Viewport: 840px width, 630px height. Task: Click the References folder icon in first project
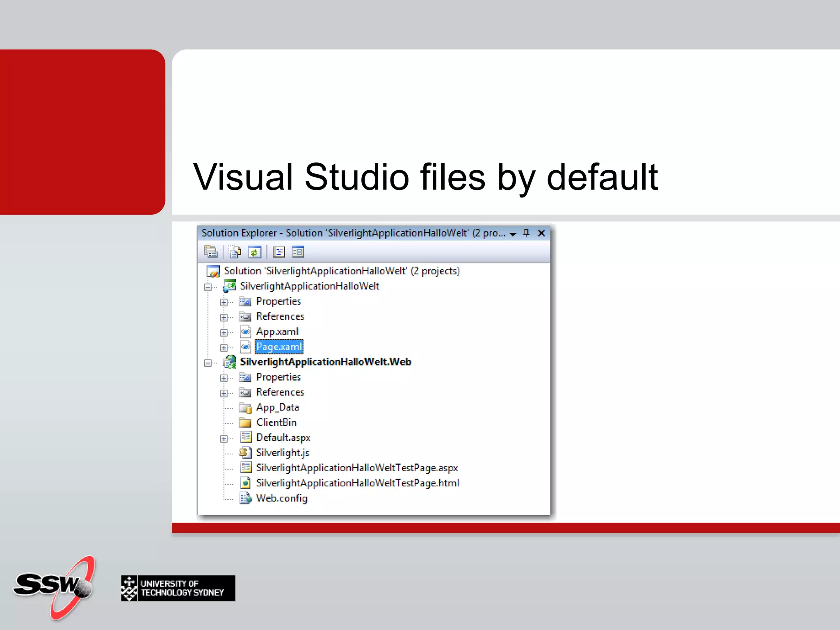coord(245,317)
